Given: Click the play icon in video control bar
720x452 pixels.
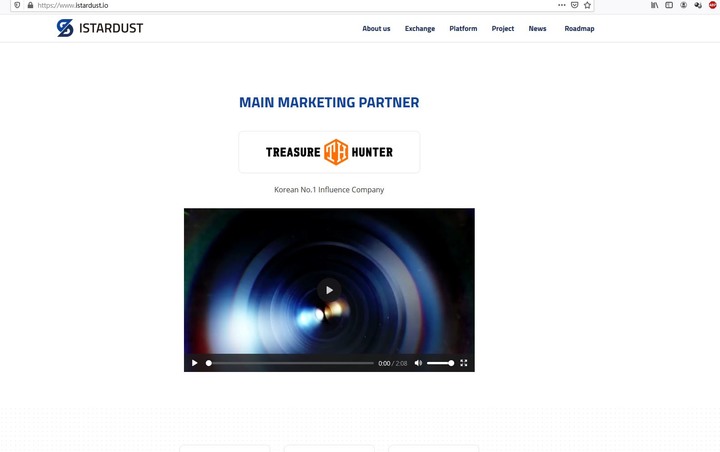Looking at the screenshot, I should click(x=194, y=363).
